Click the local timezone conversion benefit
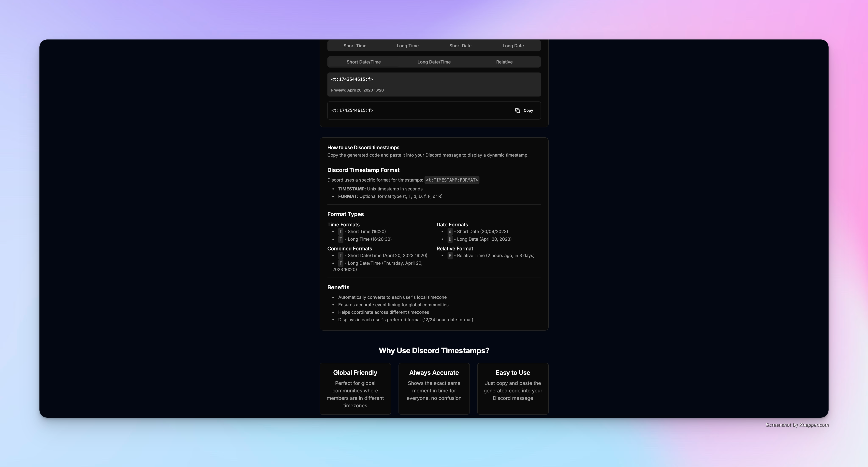 coord(392,297)
